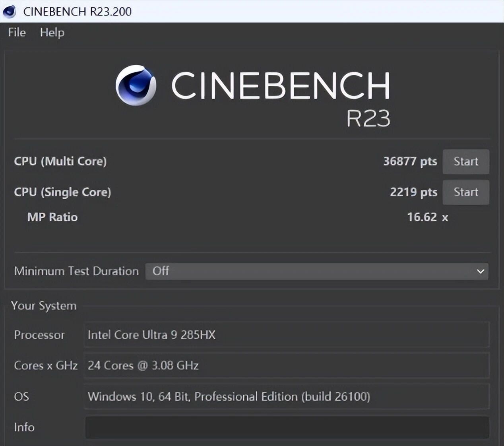Viewport: 504px width, 446px height.
Task: Click the CPU (Single Core) label
Action: [62, 192]
